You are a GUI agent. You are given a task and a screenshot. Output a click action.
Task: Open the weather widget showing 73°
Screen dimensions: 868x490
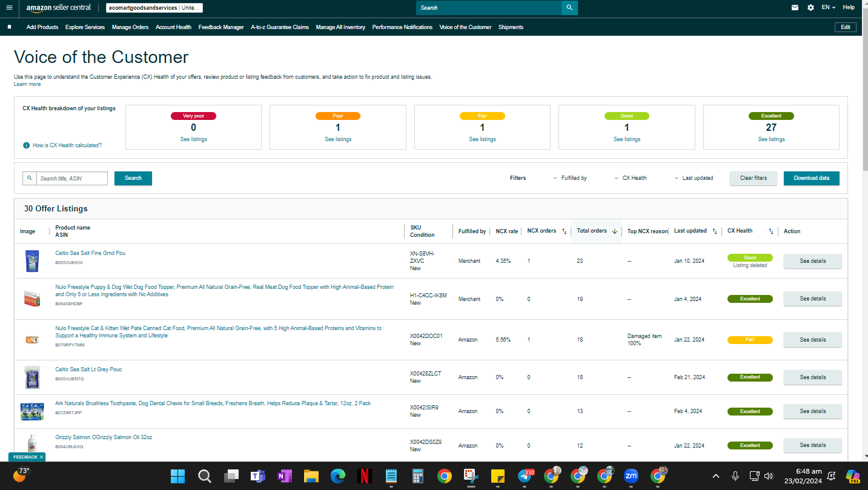(21, 475)
